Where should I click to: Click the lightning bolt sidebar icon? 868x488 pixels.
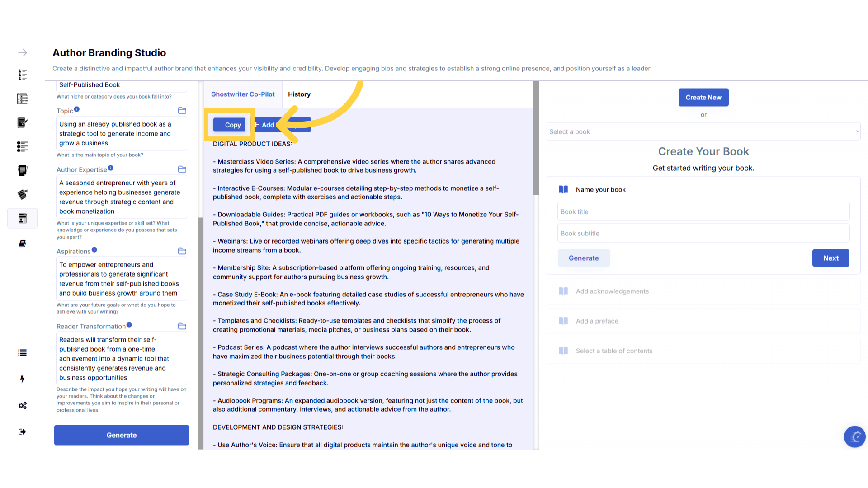pos(22,379)
